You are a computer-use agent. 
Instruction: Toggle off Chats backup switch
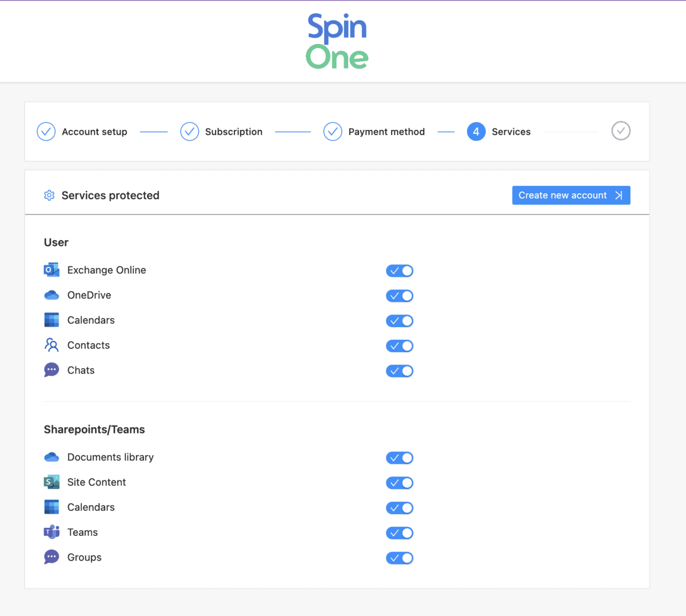[400, 371]
